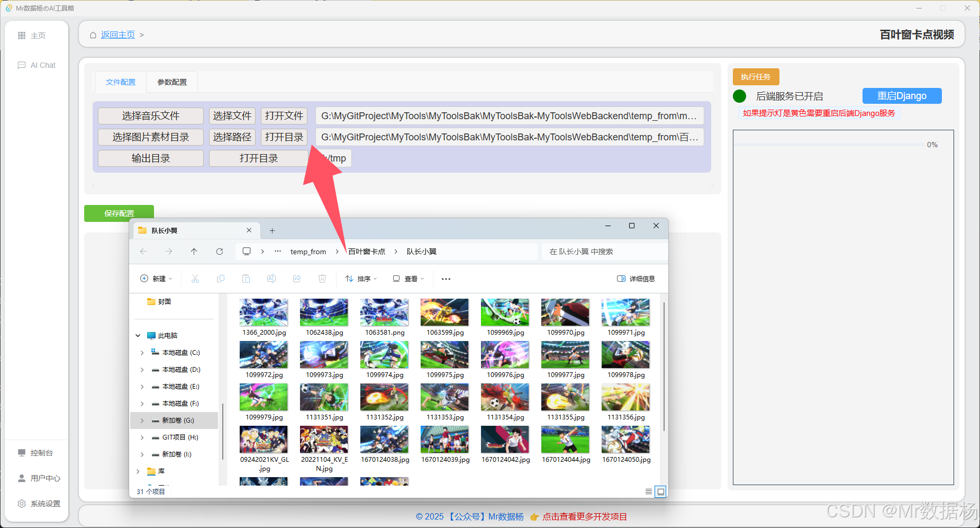Expand 本地磁盘 (E:) in the tree
The width and height of the screenshot is (980, 528).
click(142, 387)
